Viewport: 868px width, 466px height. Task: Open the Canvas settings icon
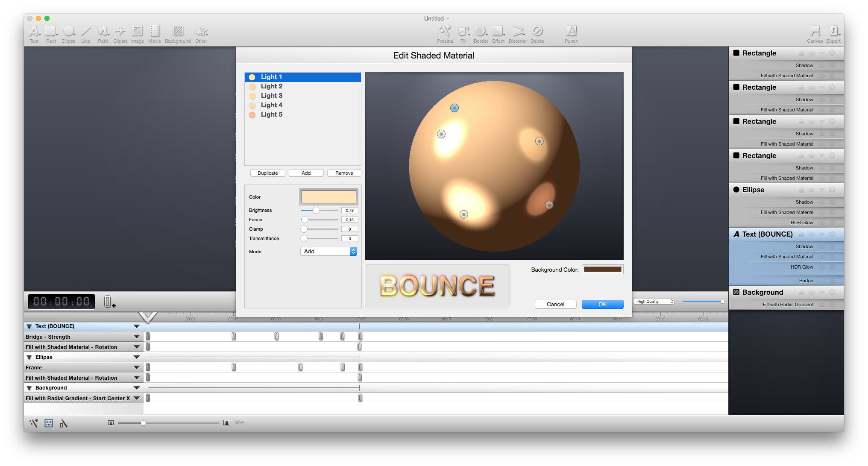(x=815, y=31)
